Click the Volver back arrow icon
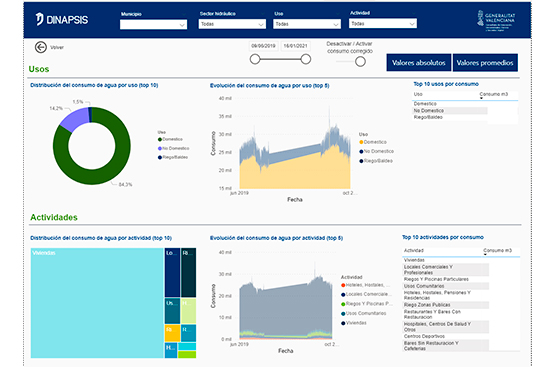Image resolution: width=555 pixels, height=367 pixels. coord(41,47)
